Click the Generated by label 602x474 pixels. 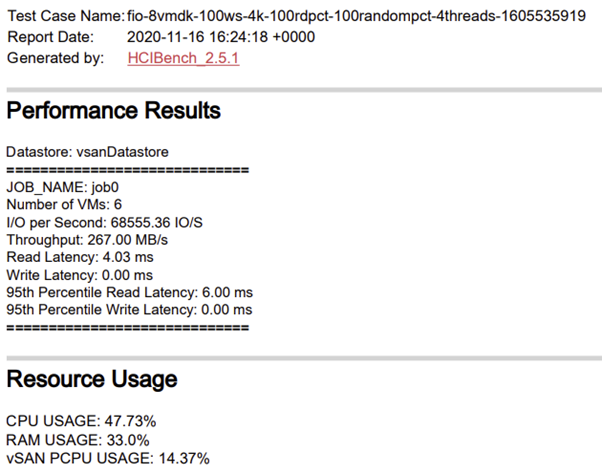pos(55,58)
